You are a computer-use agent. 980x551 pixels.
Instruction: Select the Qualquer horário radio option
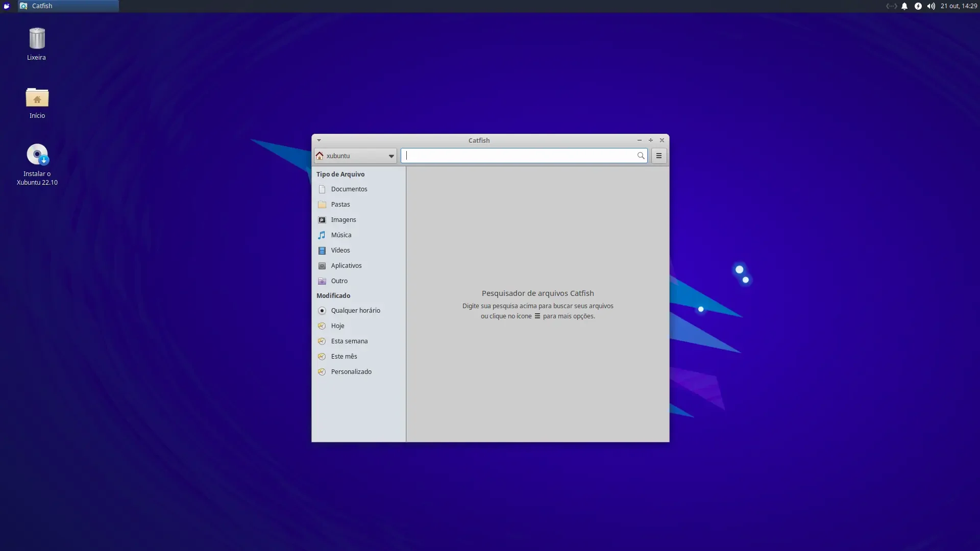(358, 311)
